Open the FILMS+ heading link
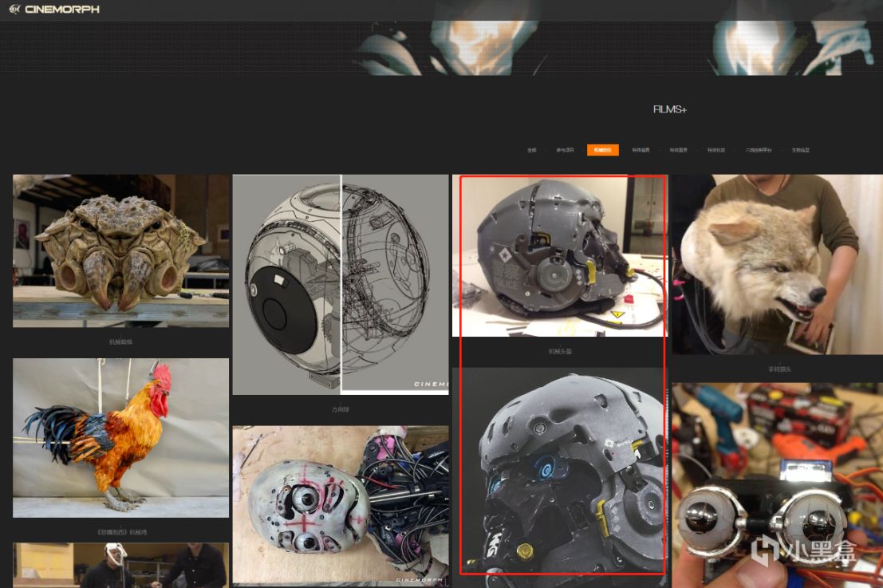 tap(669, 109)
